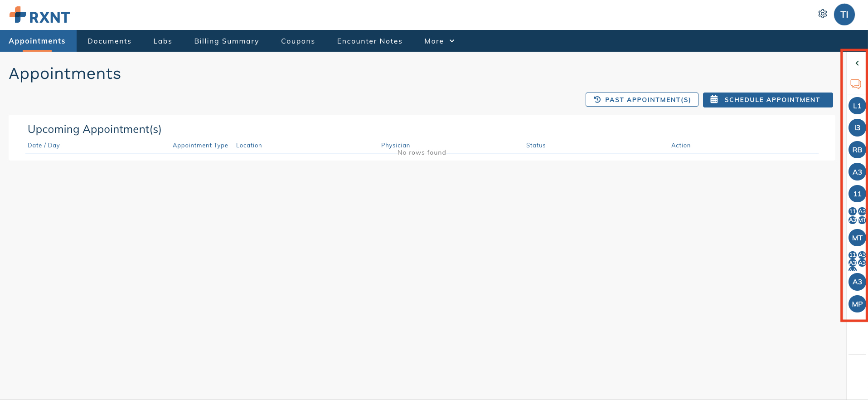This screenshot has width=868, height=400.
Task: Click the Schedule Appointment button
Action: 768,100
